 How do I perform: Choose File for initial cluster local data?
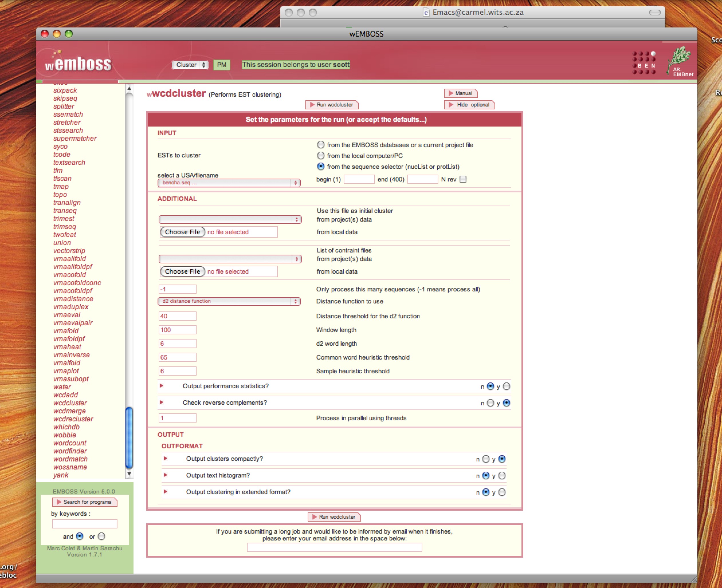coord(183,232)
